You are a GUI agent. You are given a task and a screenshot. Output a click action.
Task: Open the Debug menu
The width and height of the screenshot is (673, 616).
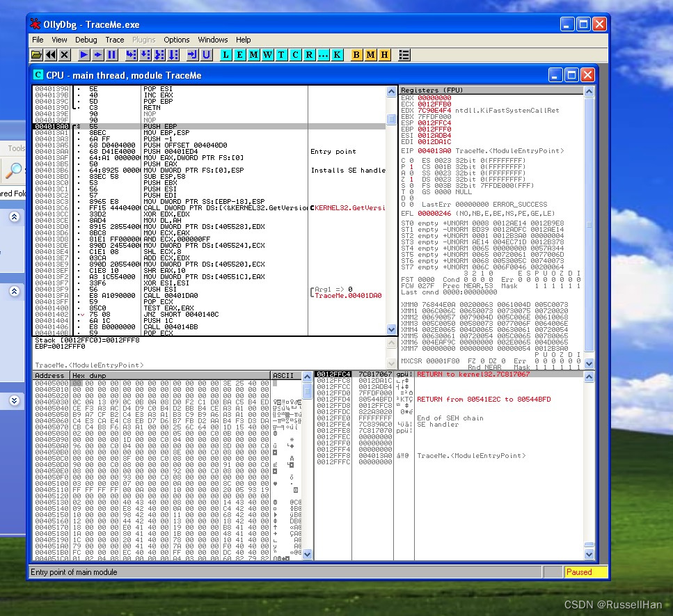86,40
